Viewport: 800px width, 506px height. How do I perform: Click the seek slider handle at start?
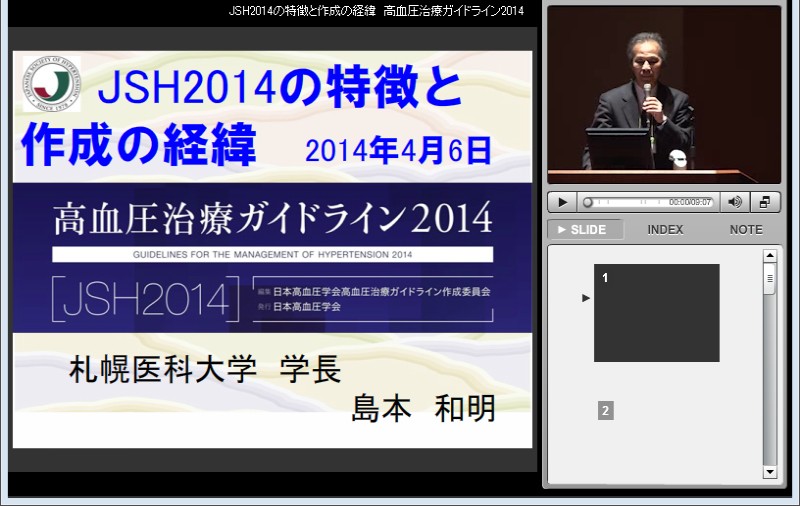588,202
